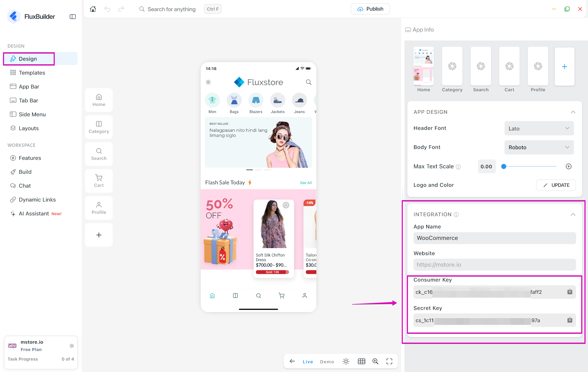Select the Category tab tile in tab list
This screenshot has width=588, height=372.
click(x=99, y=127)
